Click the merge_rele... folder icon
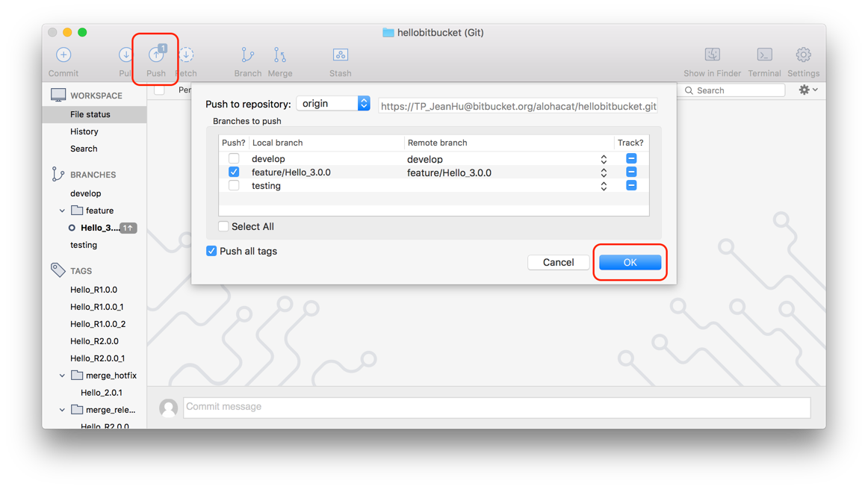Screen dimensions: 868x489 [x=77, y=409]
